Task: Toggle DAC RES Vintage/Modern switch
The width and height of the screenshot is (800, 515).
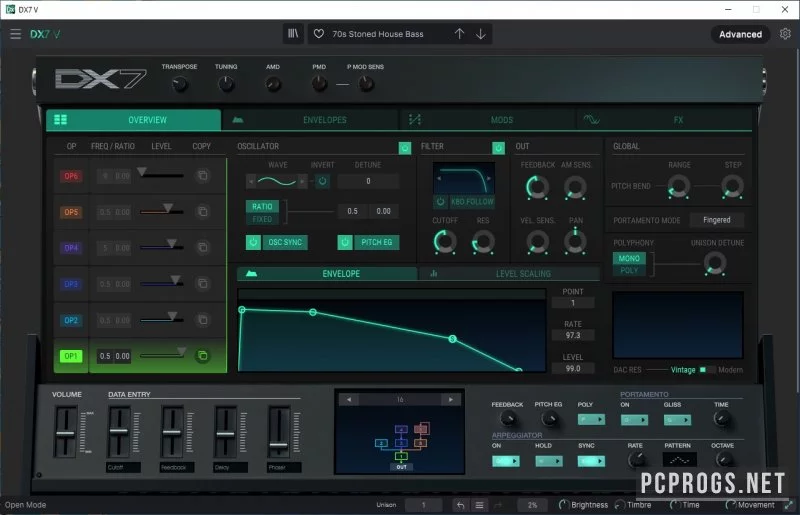Action: (x=707, y=370)
